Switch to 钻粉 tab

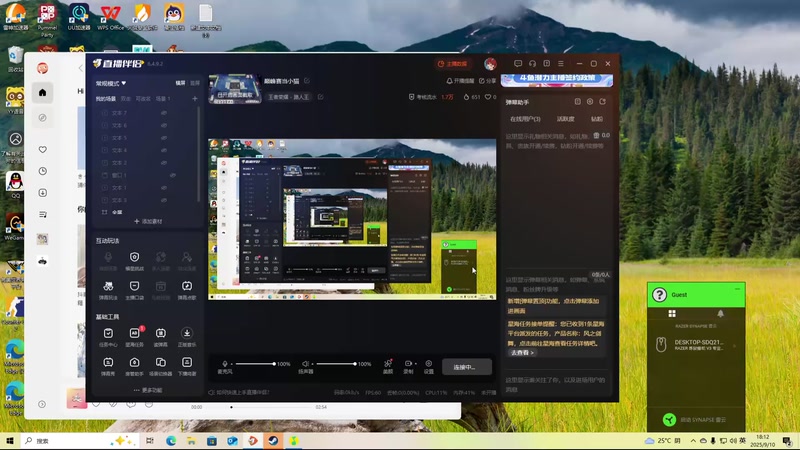596,119
